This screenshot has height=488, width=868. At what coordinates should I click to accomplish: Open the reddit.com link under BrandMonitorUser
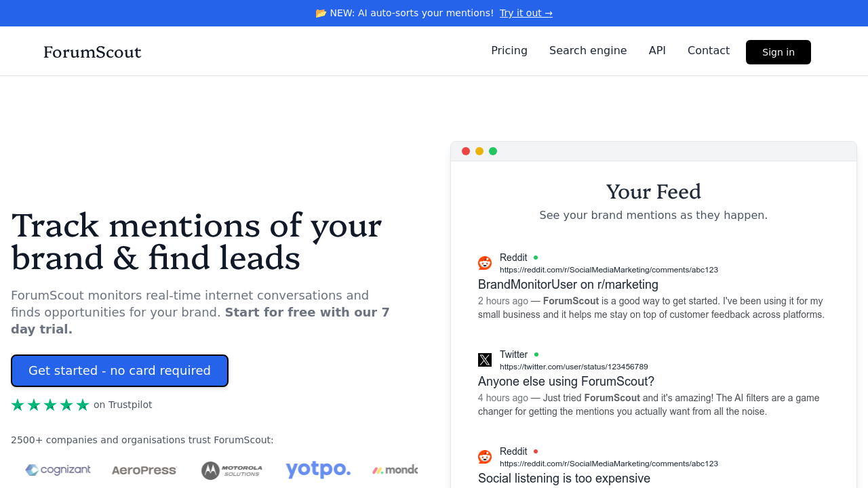pos(608,270)
